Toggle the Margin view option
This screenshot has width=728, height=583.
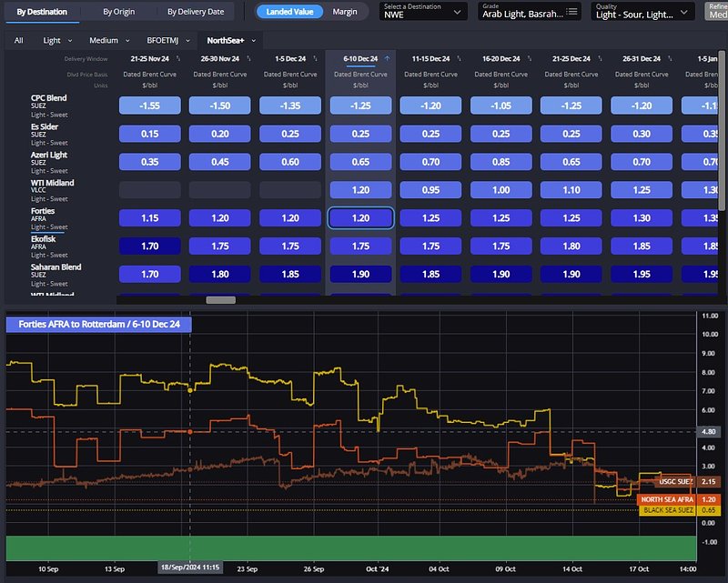pos(345,12)
